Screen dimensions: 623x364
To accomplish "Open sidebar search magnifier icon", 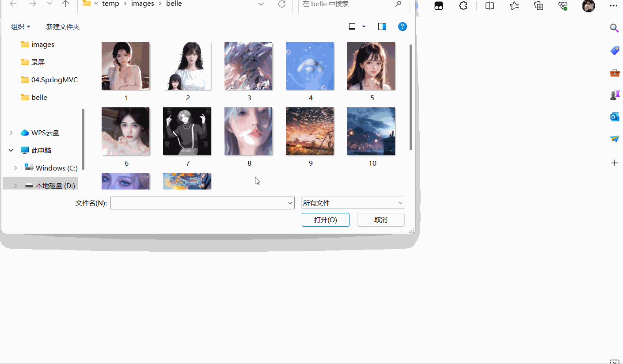I will click(615, 28).
